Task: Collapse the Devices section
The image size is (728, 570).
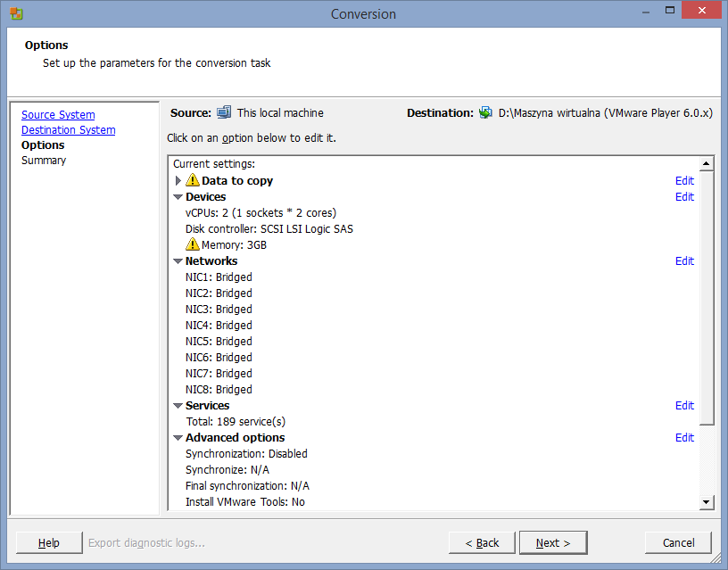Action: [x=178, y=197]
